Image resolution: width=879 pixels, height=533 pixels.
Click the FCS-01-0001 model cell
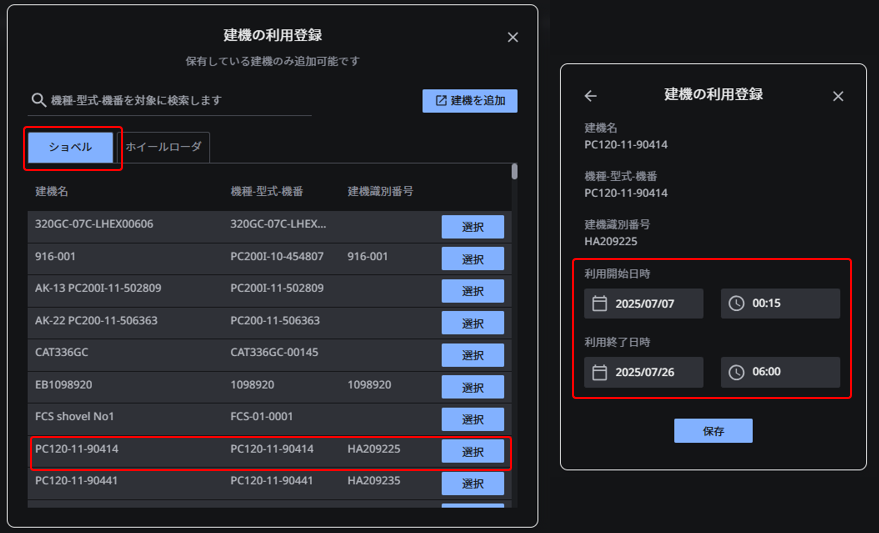coord(262,416)
